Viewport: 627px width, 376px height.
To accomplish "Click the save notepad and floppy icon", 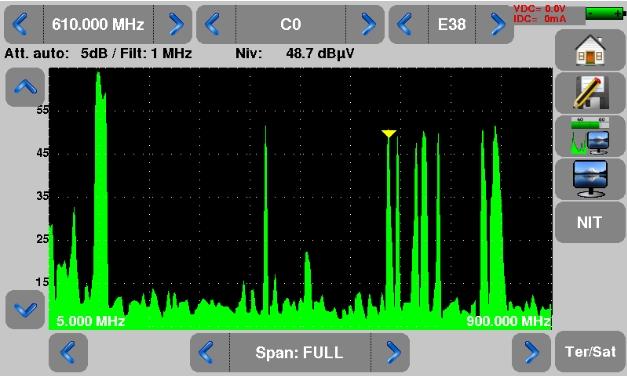I will [590, 93].
